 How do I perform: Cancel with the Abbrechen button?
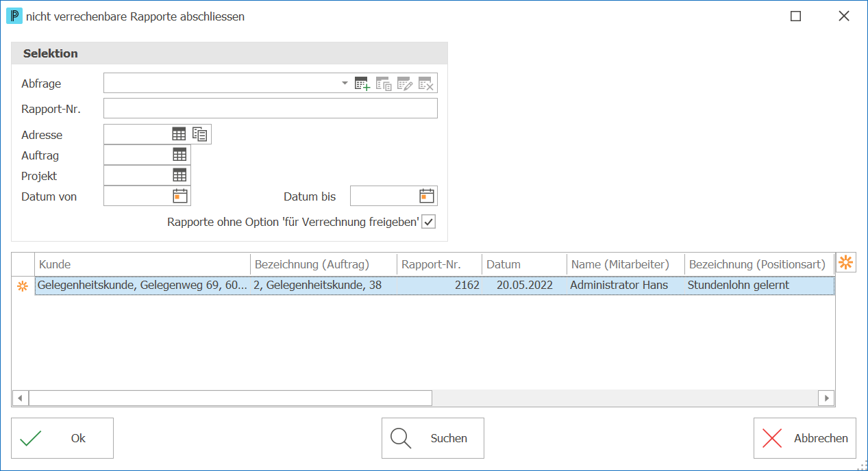(805, 438)
